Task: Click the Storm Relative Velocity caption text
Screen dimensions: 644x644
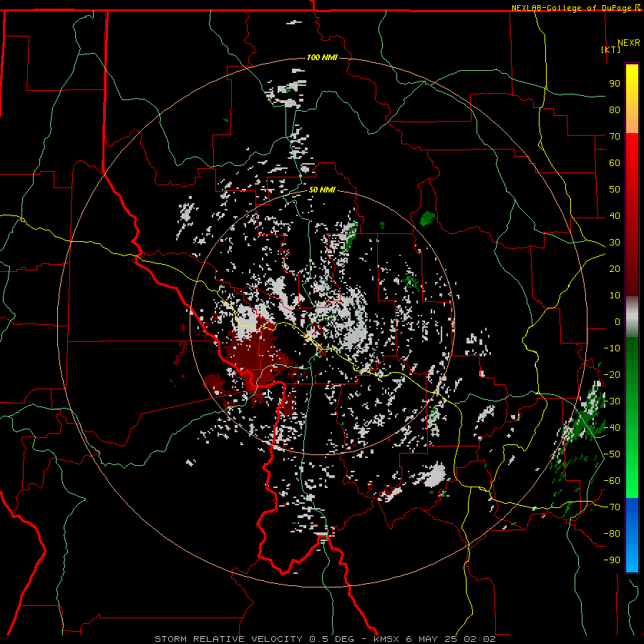Action: pos(325,639)
